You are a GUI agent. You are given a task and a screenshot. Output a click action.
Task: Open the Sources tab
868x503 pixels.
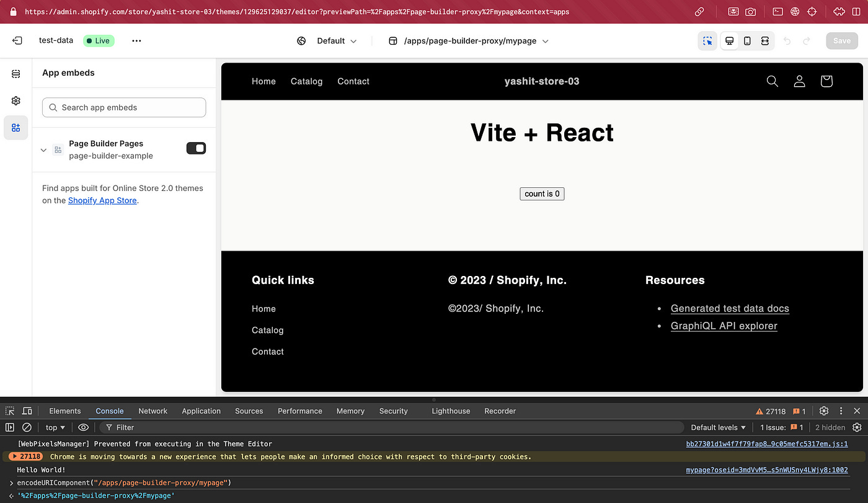[249, 411]
